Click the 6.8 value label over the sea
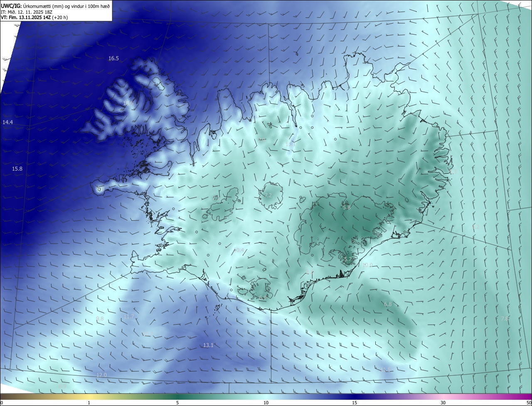The image size is (532, 406). coord(388,304)
